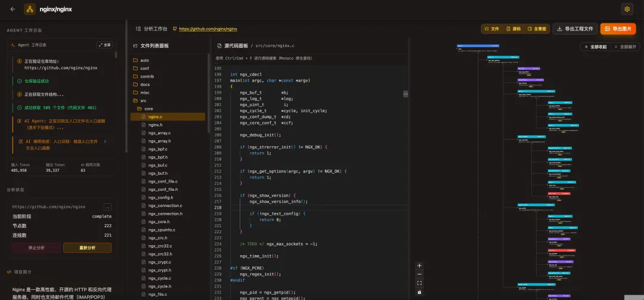Viewport: 644px width, 300px height.
Task: Click the code icon beside 项目简介
Action: (x=9, y=272)
